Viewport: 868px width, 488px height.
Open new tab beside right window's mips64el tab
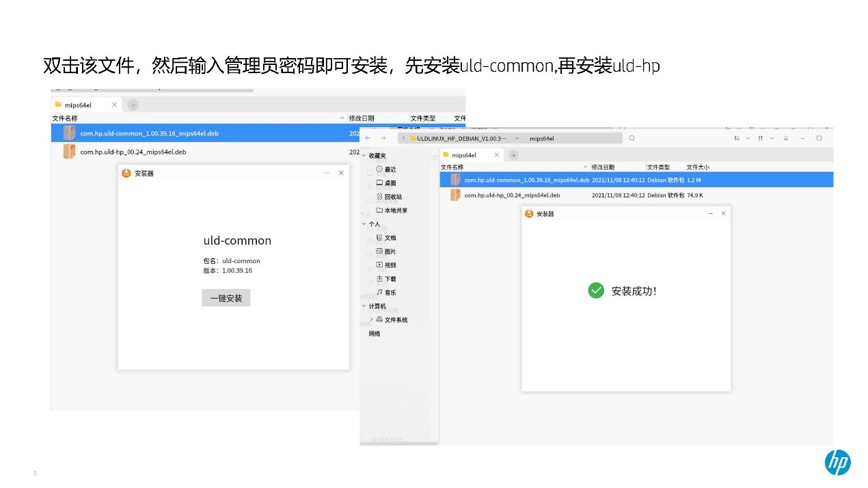[513, 155]
